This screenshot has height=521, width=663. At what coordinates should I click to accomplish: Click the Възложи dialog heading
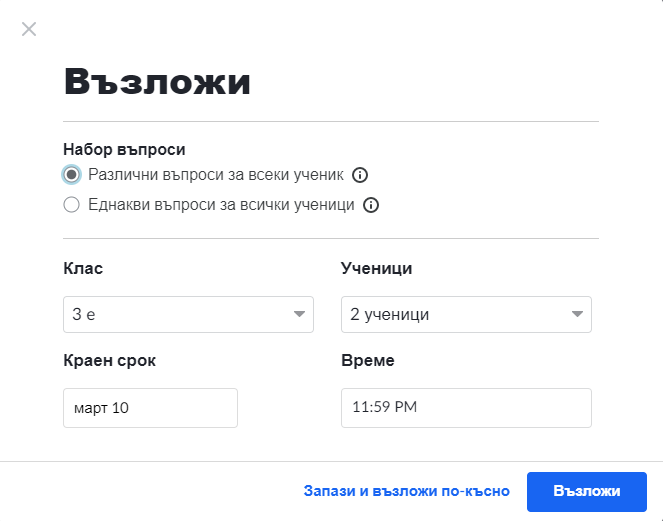tap(157, 81)
